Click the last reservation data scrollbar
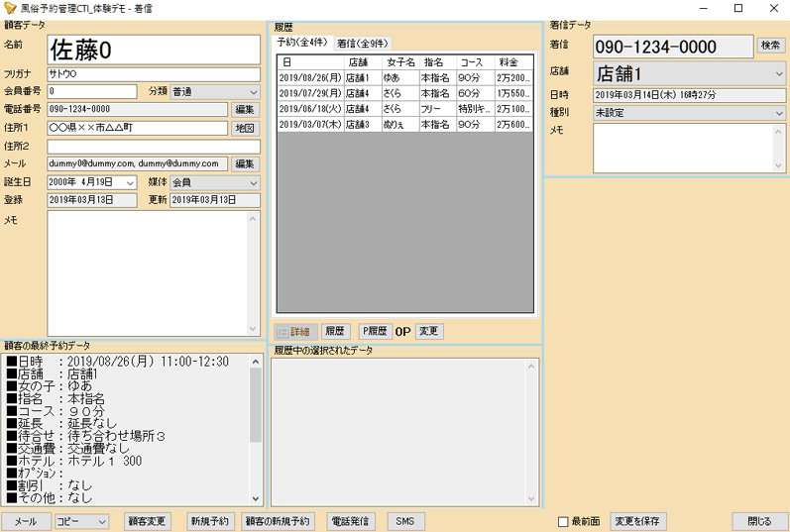The width and height of the screenshot is (790, 532). point(256,426)
